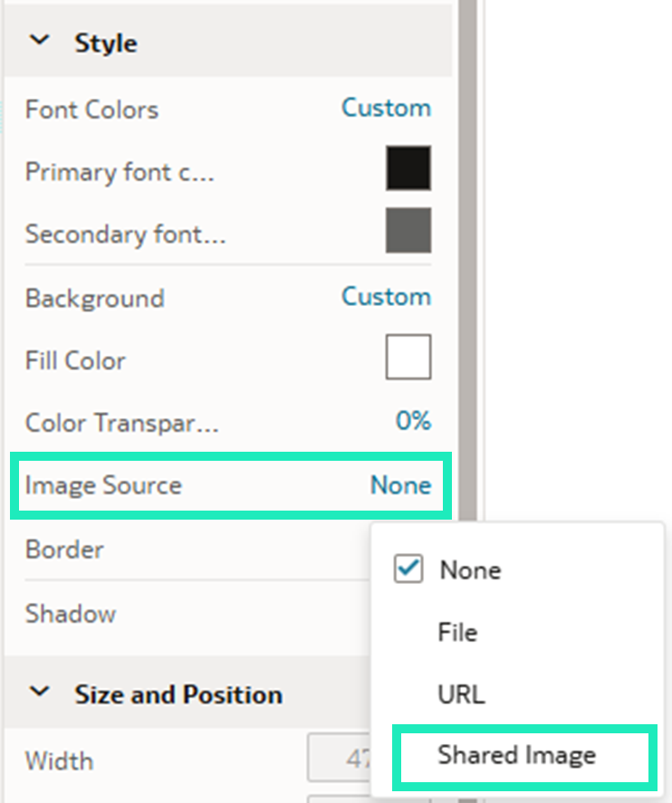Image resolution: width=672 pixels, height=803 pixels.
Task: Collapse the Size and Position section
Action: (40, 693)
